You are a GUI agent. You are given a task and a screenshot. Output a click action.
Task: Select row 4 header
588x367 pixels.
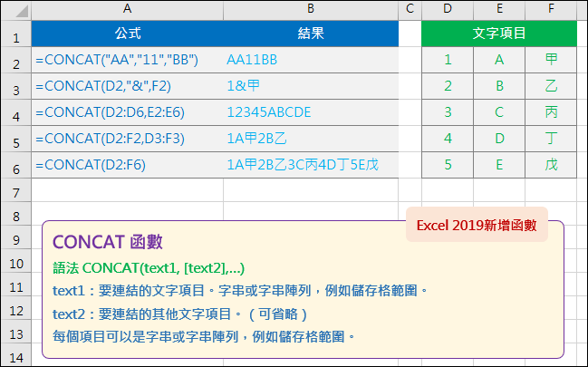pyautogui.click(x=16, y=112)
